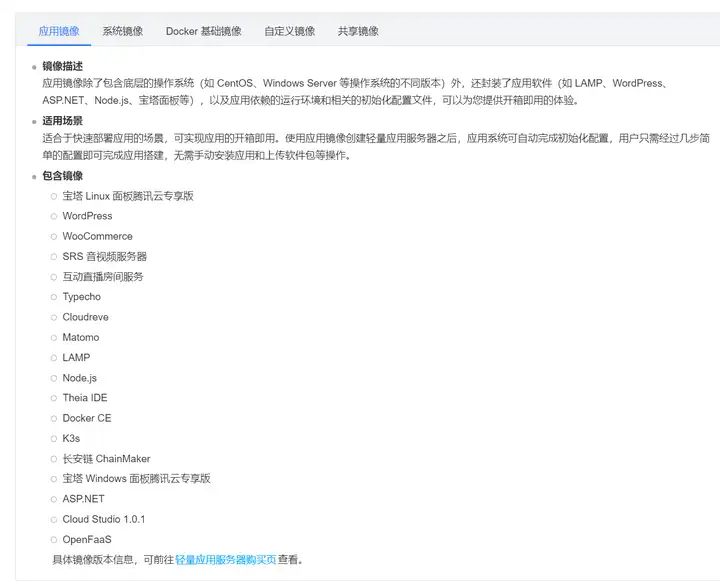Click the 互动直播房间服务 entry
This screenshot has width=720, height=581.
103,276
